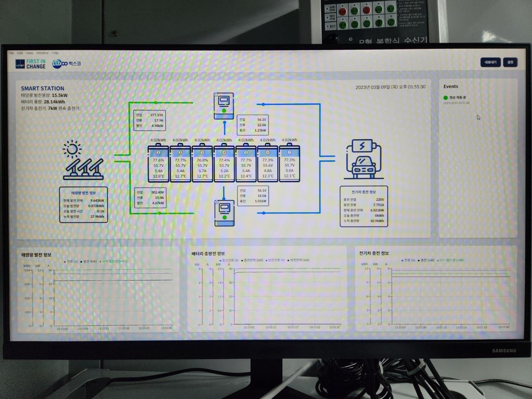Open the View menu
Image resolution: width=532 pixels, height=399 pixels.
(x=30, y=53)
